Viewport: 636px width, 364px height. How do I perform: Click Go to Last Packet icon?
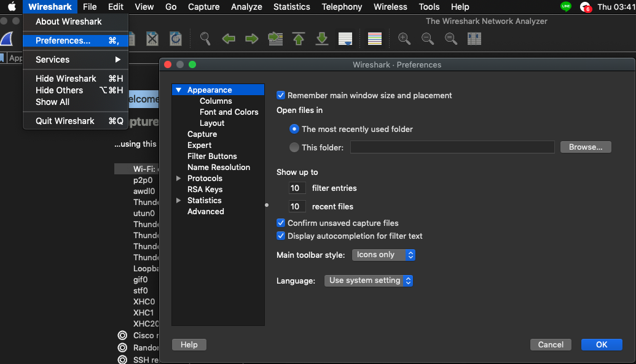(x=322, y=39)
